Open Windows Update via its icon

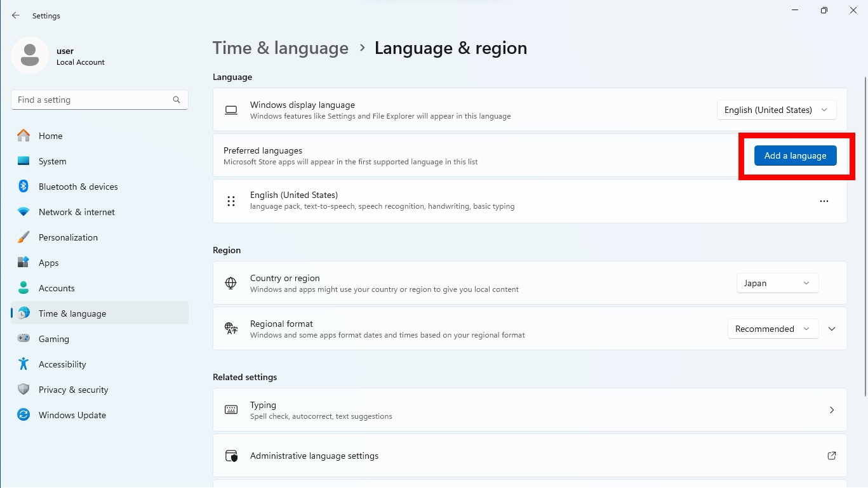click(23, 414)
